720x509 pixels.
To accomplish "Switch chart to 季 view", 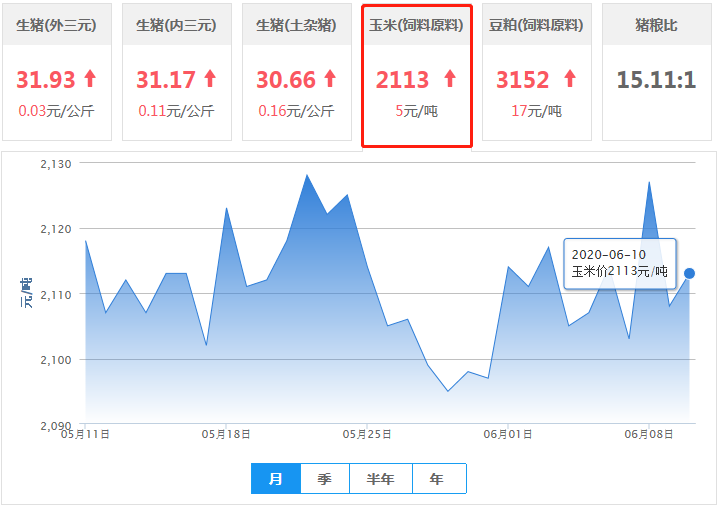I will [325, 479].
